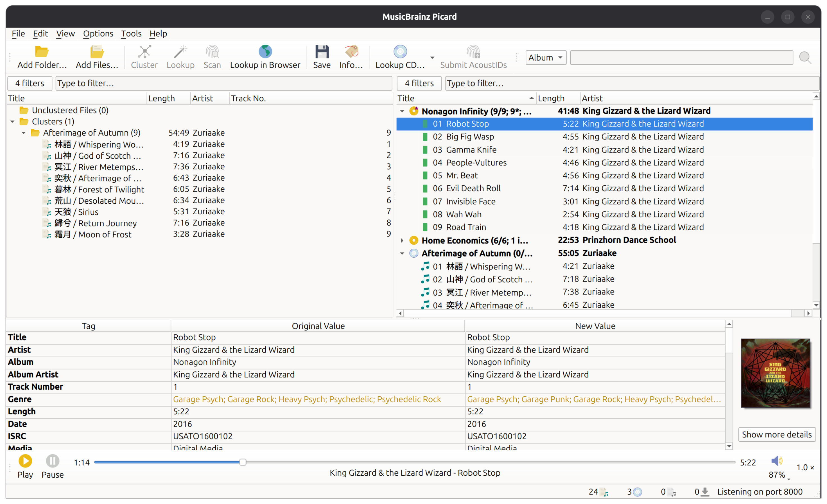Open the Info tag icon
The width and height of the screenshot is (827, 504).
click(x=351, y=52)
